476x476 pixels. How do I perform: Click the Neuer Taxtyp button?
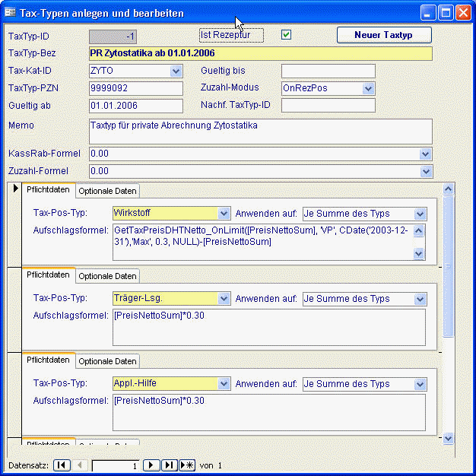pos(384,35)
